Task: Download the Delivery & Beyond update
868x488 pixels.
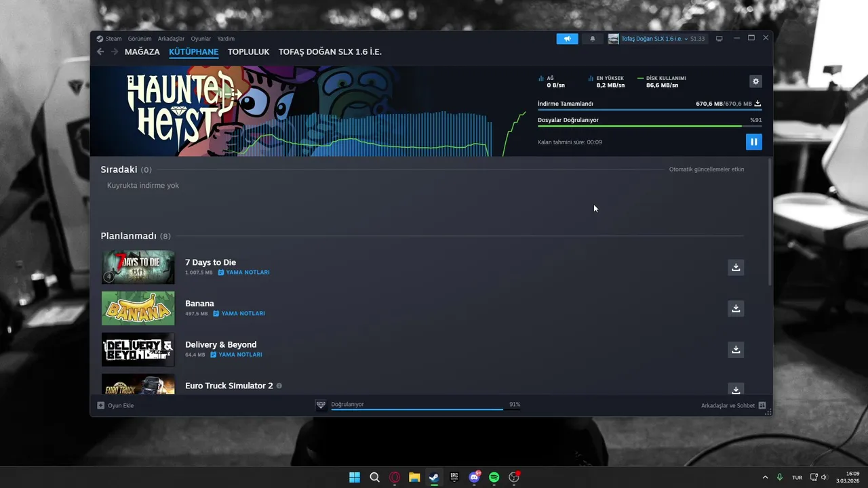Action: (735, 350)
